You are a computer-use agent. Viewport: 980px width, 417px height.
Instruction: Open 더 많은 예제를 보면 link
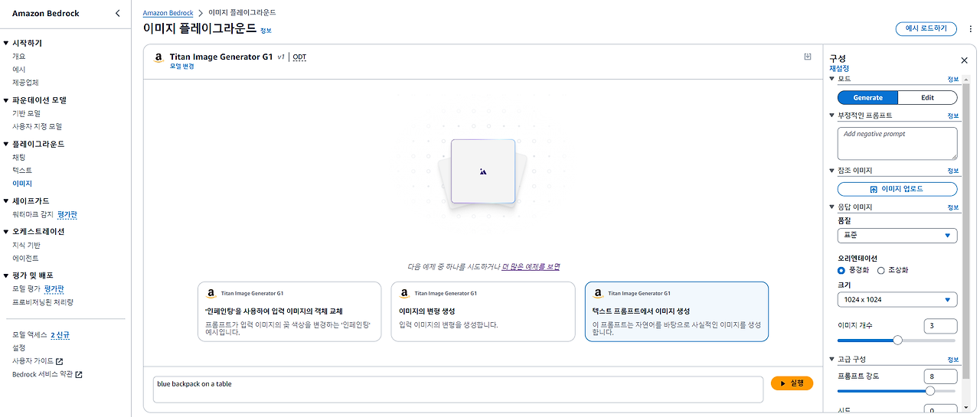click(x=531, y=267)
